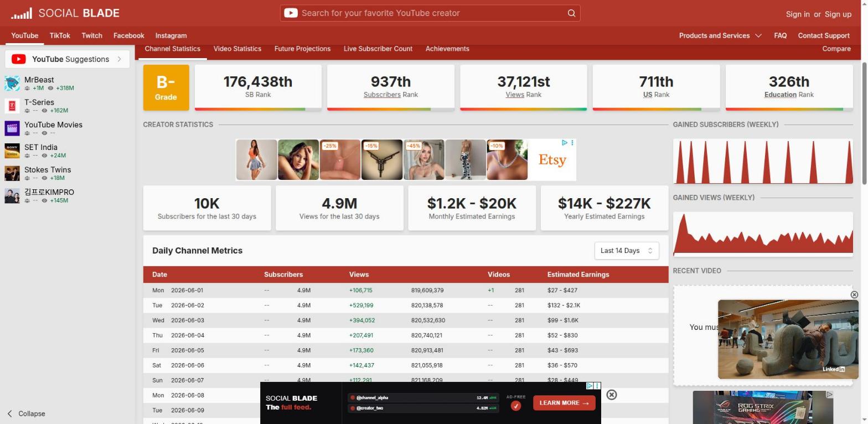Click the $1.2K - $20K monthly earnings card
Screen dimensions: 868x424
coord(472,208)
